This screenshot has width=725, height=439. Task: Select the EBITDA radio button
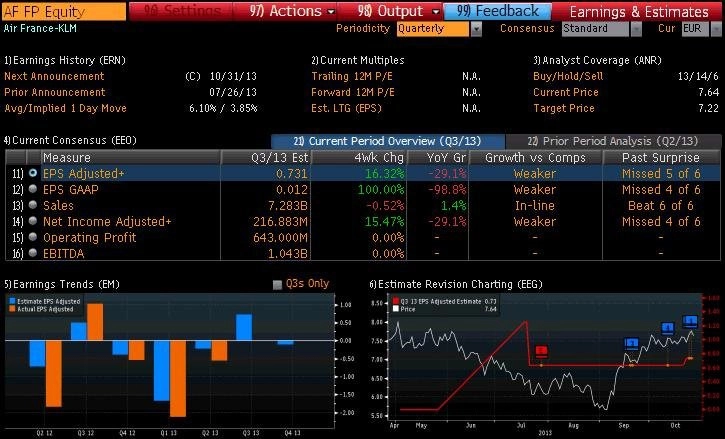pyautogui.click(x=33, y=253)
